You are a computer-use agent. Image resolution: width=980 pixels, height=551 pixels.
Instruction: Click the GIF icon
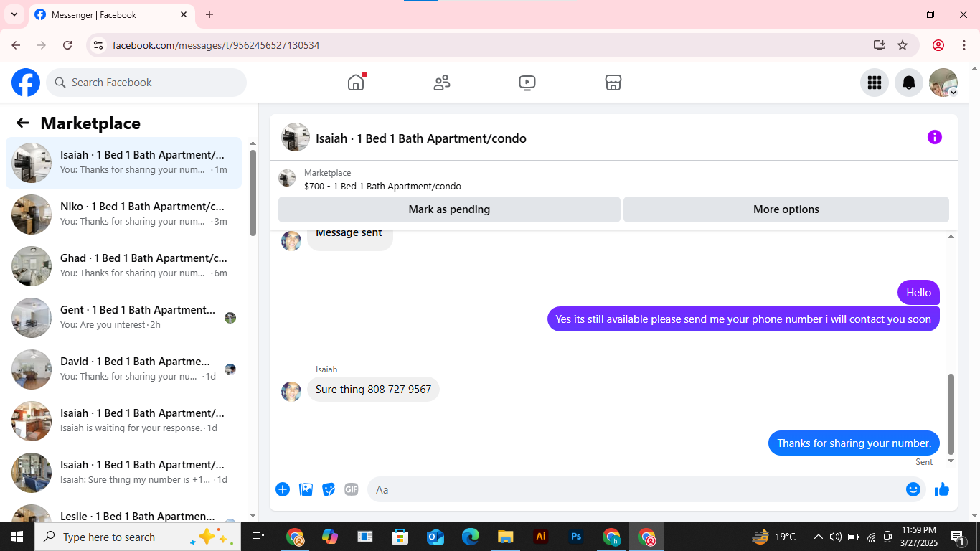coord(351,489)
